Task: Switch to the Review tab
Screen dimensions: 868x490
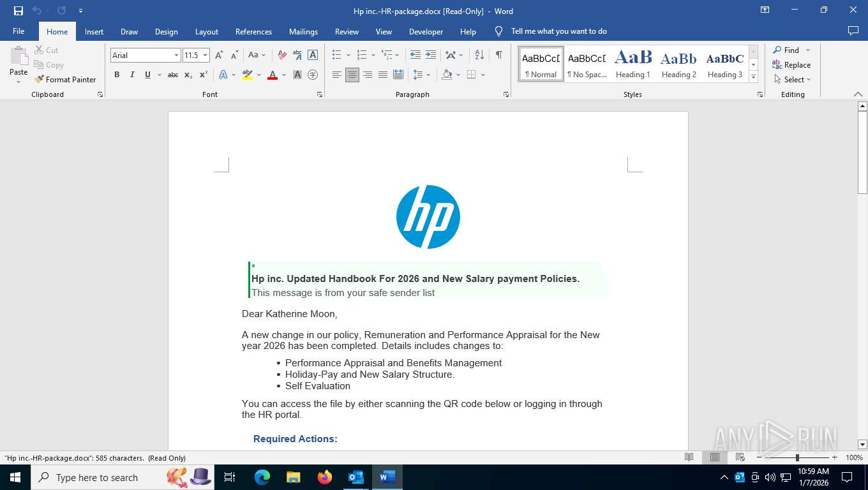Action: click(x=347, y=32)
